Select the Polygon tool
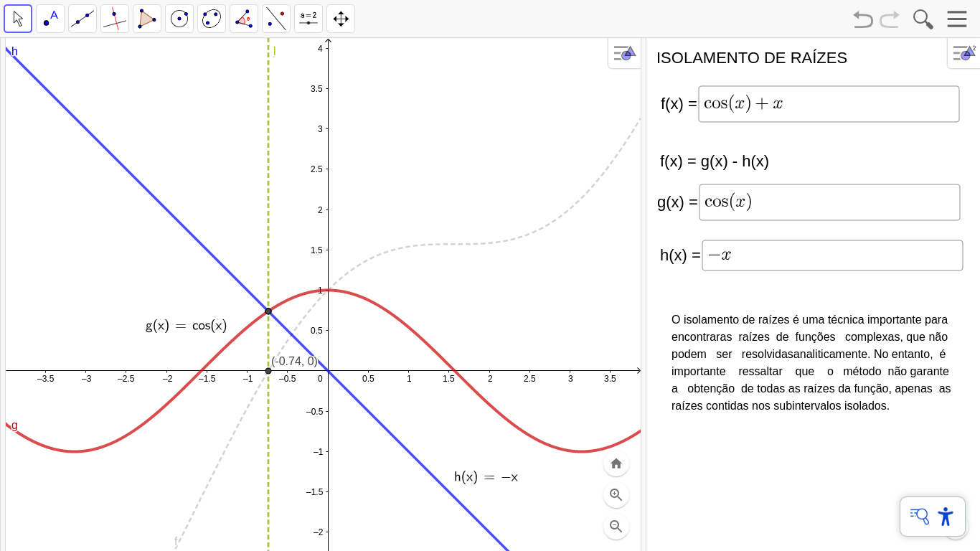The image size is (980, 551). coord(147,19)
